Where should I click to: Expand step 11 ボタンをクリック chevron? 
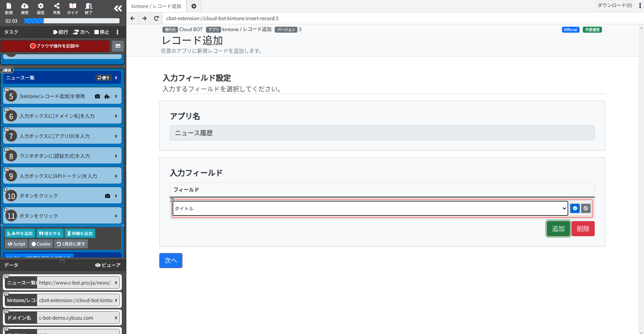point(116,216)
